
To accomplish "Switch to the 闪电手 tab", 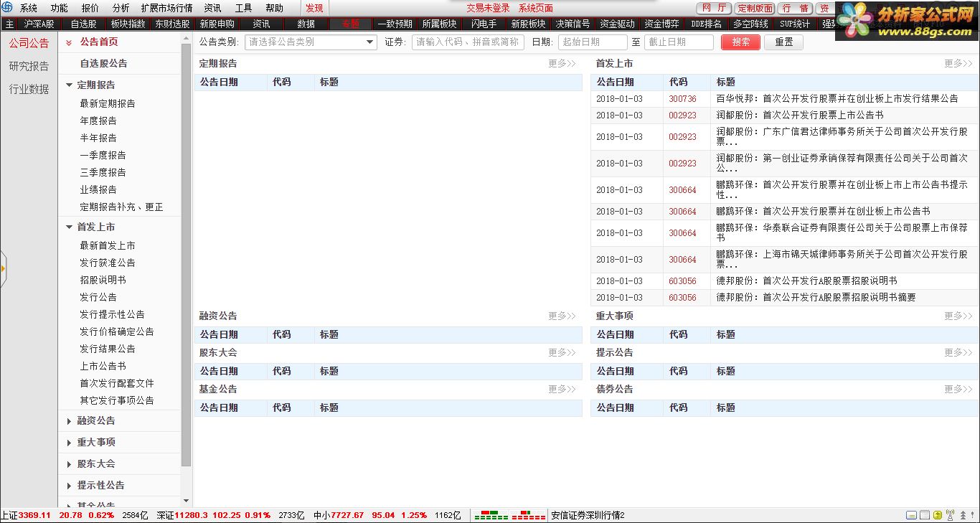I will pyautogui.click(x=484, y=24).
